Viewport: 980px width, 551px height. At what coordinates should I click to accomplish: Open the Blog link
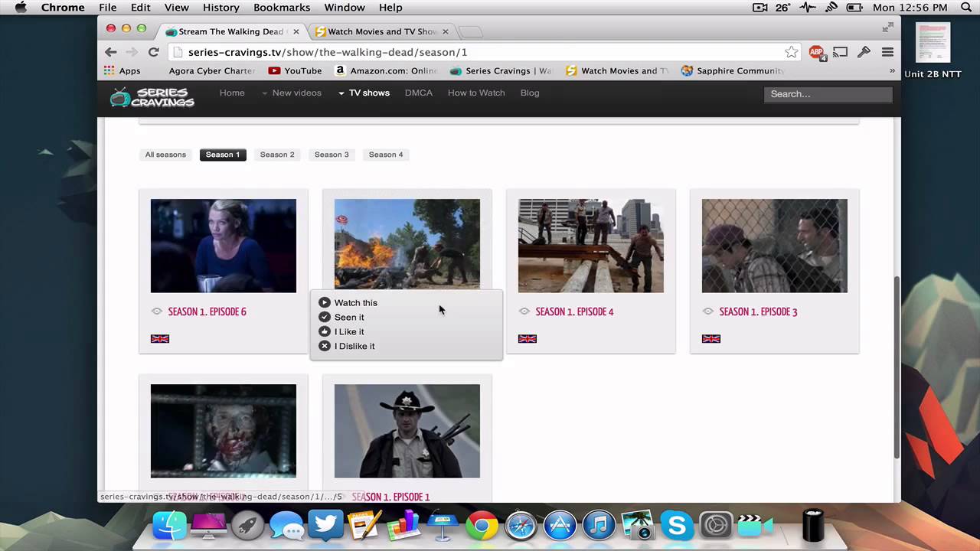tap(530, 93)
